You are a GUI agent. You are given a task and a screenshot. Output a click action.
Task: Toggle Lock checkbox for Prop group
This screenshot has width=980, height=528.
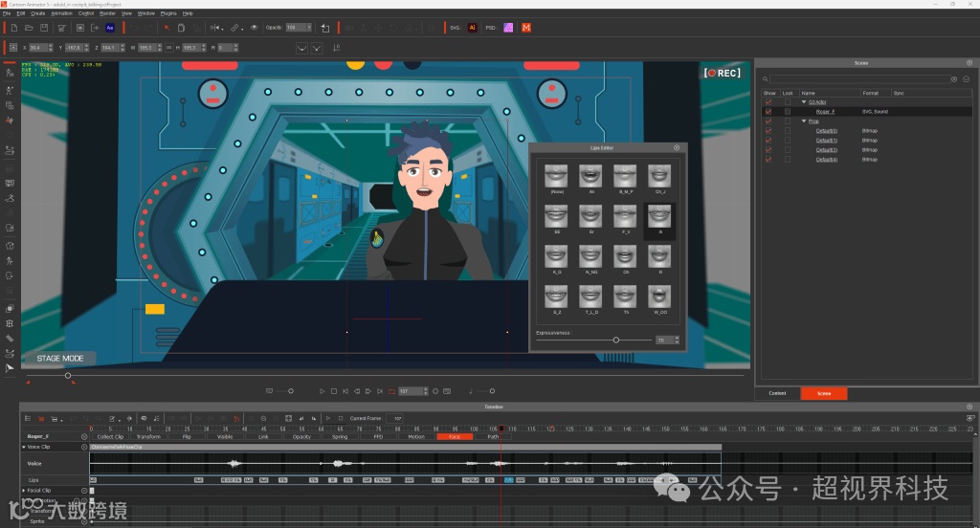788,121
